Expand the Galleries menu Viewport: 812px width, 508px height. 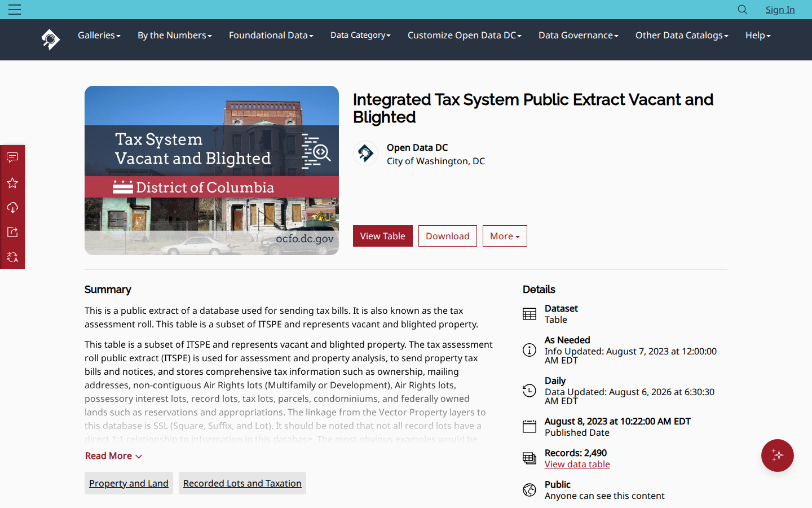[x=99, y=35]
